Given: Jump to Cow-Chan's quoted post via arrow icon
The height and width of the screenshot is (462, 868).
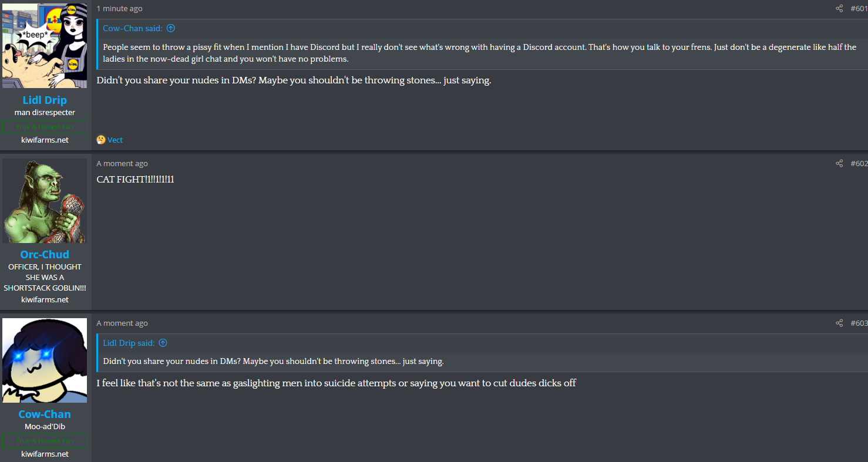Looking at the screenshot, I should tap(170, 28).
